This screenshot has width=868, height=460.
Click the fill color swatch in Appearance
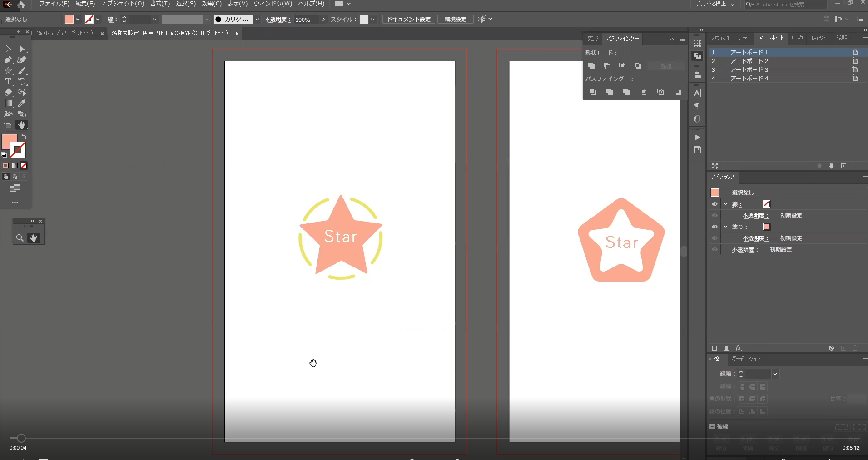click(x=767, y=227)
